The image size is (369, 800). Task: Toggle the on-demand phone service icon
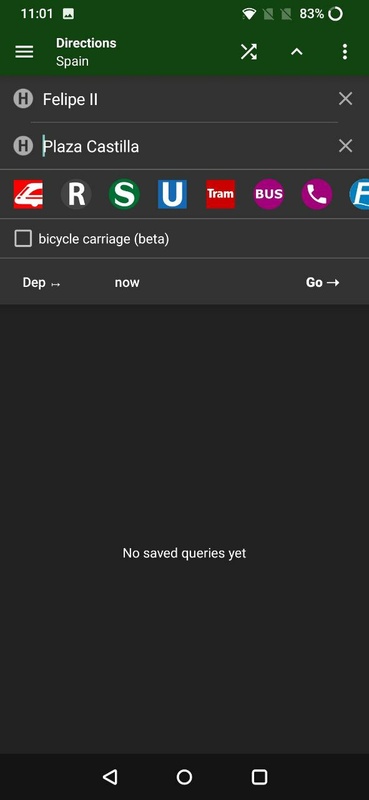tap(317, 194)
